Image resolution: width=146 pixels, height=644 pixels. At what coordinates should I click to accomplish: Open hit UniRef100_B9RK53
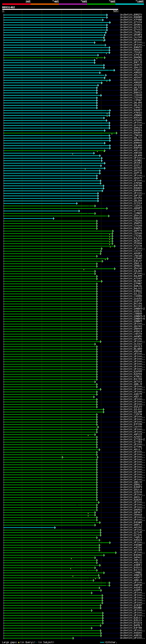pos(131,48)
